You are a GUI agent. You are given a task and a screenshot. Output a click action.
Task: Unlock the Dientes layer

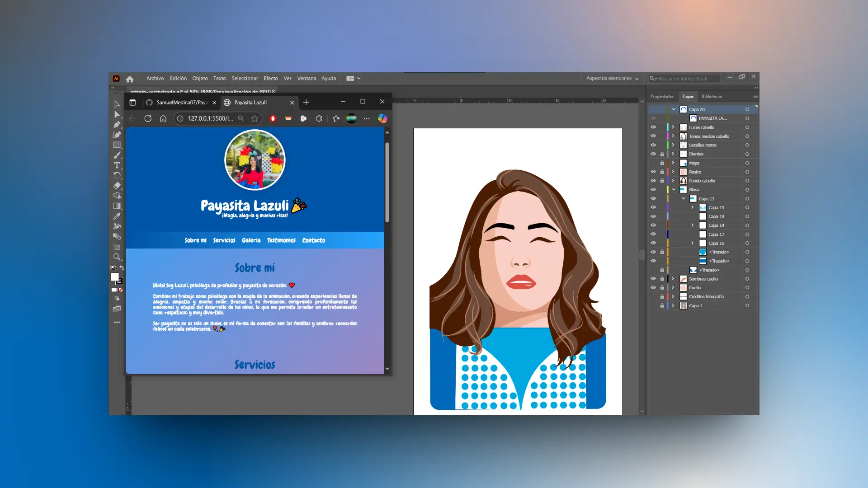(x=662, y=154)
